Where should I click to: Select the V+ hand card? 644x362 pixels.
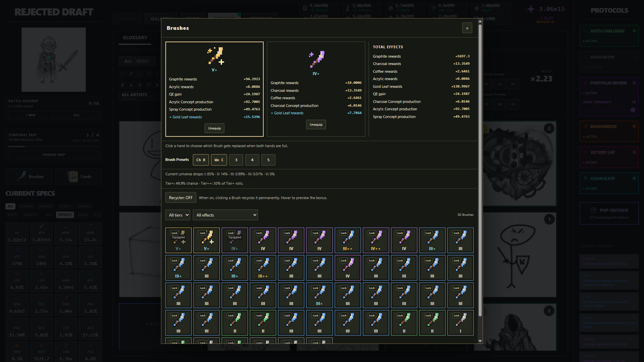click(214, 89)
